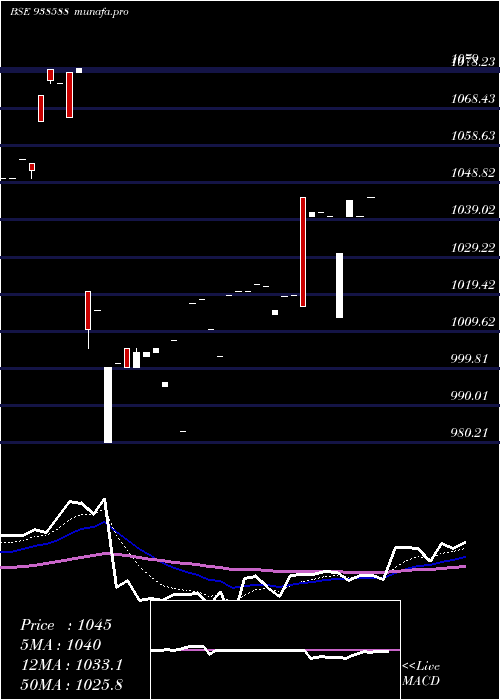Select the 1009.62 price level label
Image resolution: width=500 pixels, height=700 pixels.
pyautogui.click(x=473, y=321)
